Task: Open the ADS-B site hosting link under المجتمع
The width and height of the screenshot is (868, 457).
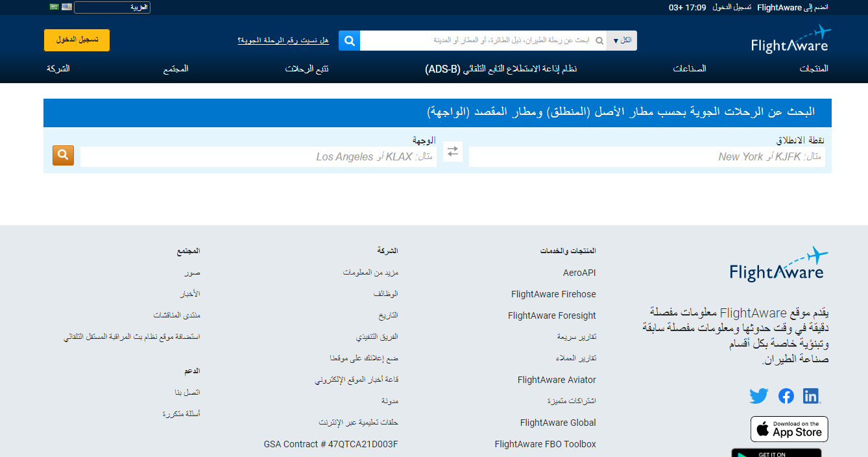Action: [132, 337]
